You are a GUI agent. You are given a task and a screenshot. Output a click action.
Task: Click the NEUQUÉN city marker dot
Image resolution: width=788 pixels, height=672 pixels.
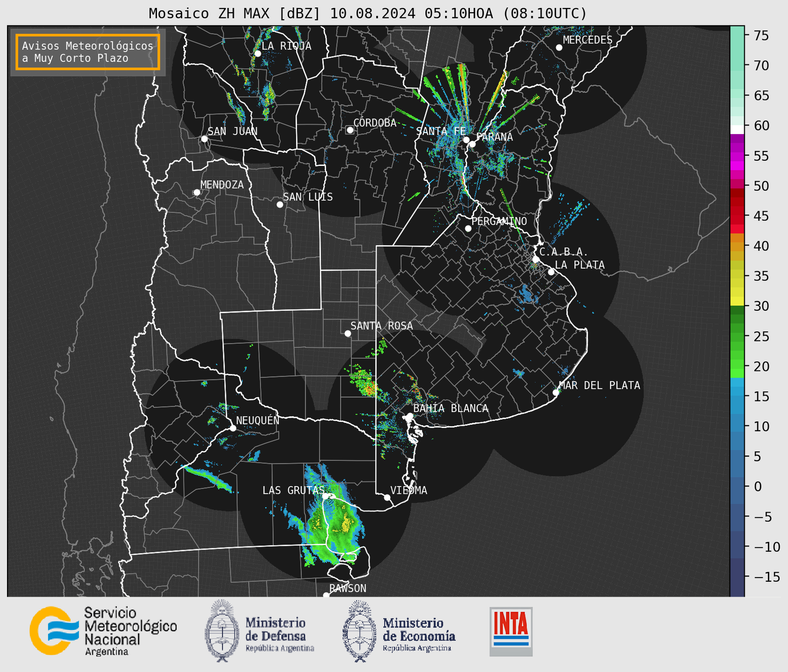tap(233, 428)
